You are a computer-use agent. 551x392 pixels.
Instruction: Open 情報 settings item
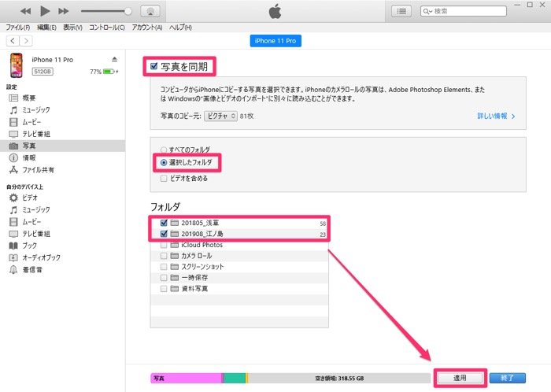tap(29, 157)
